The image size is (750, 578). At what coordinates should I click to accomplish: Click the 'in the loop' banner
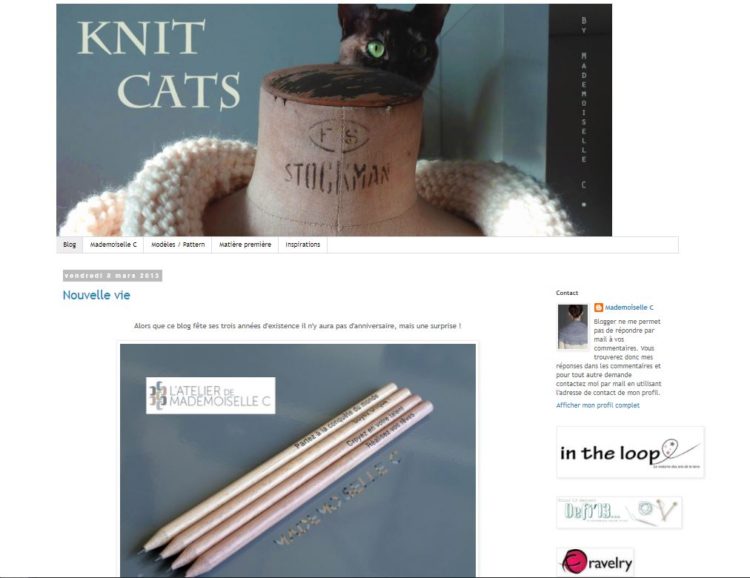[x=630, y=452]
